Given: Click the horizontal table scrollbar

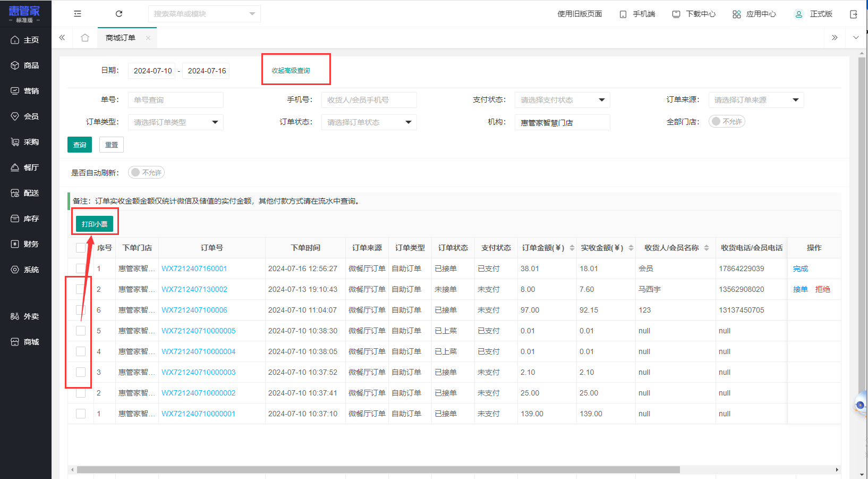Looking at the screenshot, I should point(378,470).
